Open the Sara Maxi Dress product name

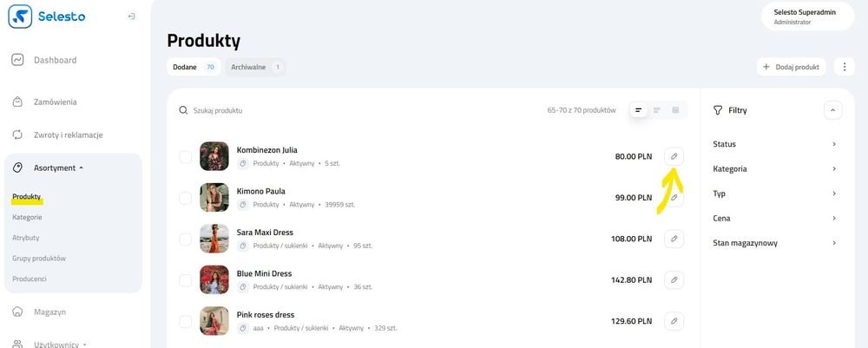point(265,233)
